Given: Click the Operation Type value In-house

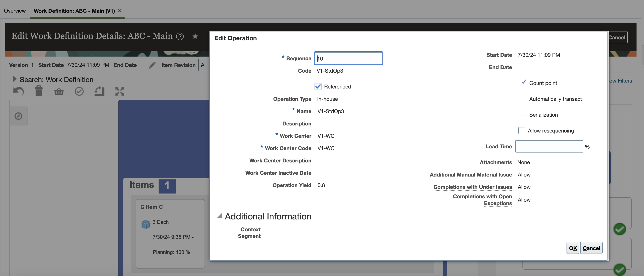Looking at the screenshot, I should coord(327,99).
